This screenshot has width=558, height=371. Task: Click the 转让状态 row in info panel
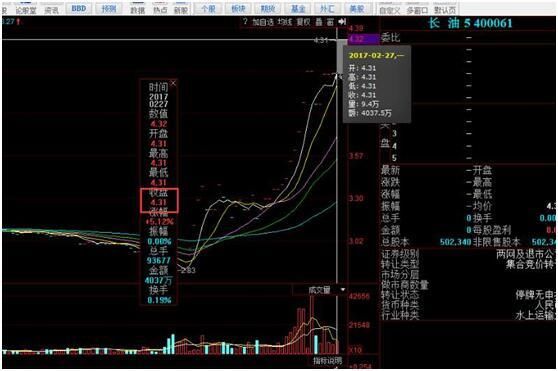[468, 295]
